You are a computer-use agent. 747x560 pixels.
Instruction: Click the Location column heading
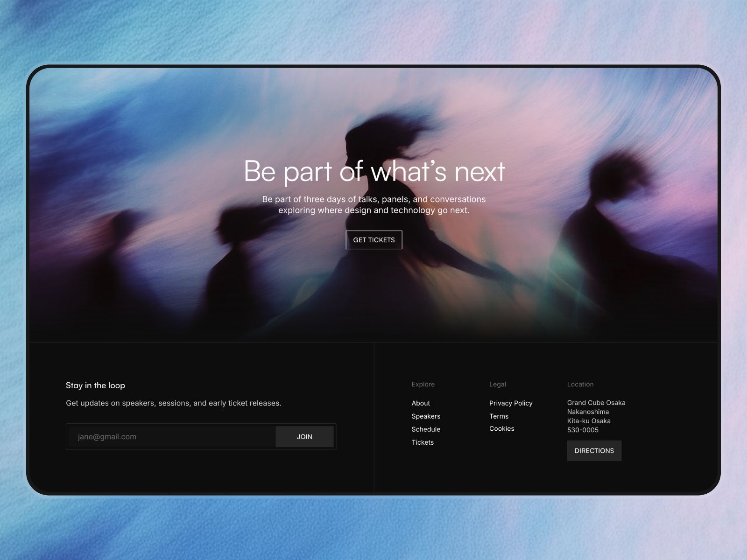pyautogui.click(x=580, y=384)
